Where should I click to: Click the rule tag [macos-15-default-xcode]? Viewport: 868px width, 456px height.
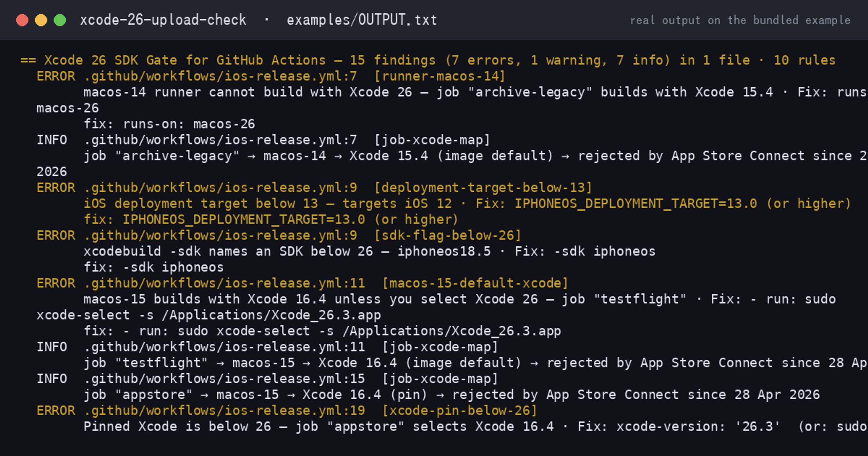tap(475, 283)
